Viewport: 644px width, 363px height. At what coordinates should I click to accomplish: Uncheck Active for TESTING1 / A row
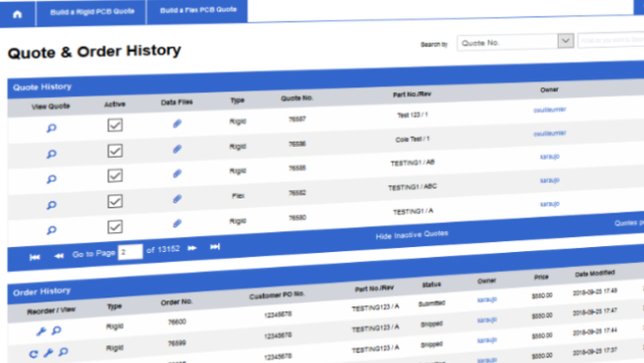coord(115,226)
